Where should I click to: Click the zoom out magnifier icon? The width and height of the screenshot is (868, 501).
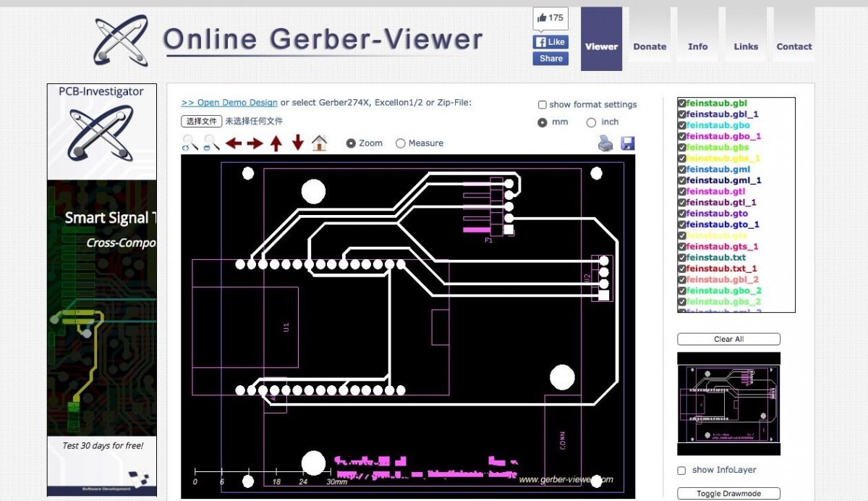211,143
